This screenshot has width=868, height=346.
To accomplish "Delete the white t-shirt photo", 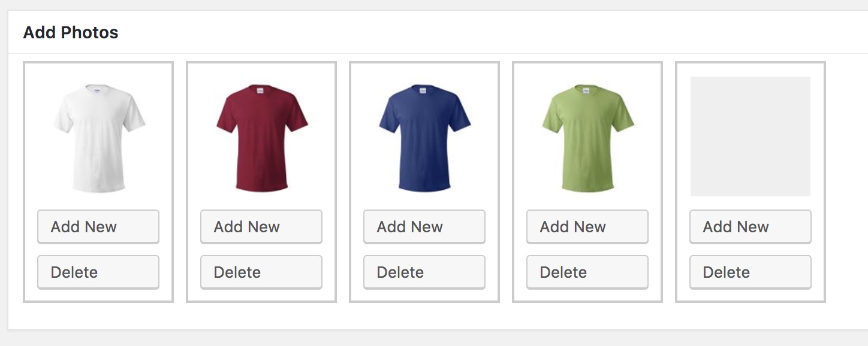I will coord(98,272).
